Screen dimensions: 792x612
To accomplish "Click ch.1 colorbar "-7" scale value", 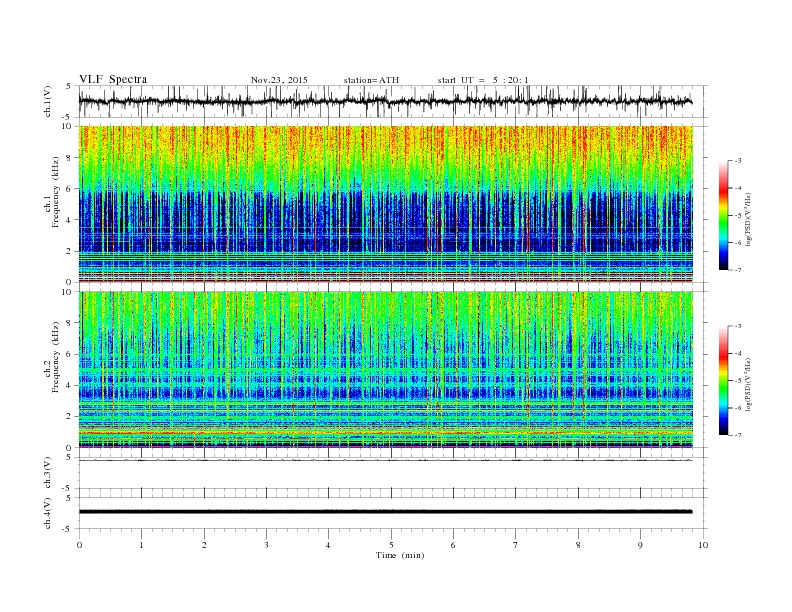I will click(738, 270).
